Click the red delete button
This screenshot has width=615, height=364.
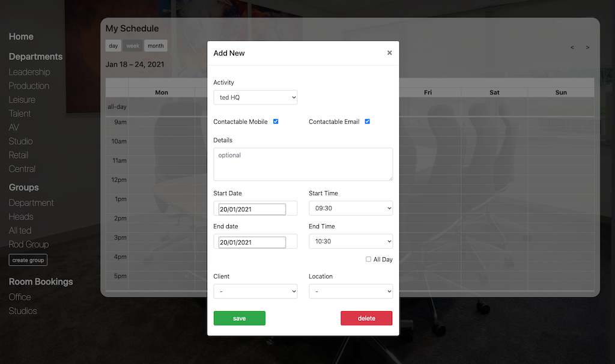[366, 318]
